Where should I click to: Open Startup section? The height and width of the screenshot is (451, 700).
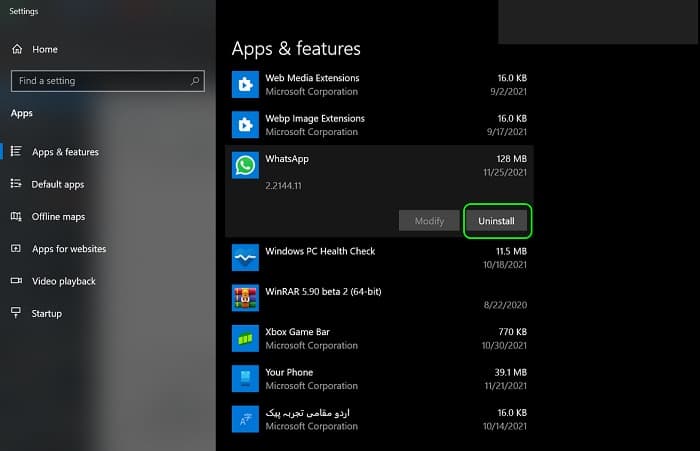tap(46, 313)
